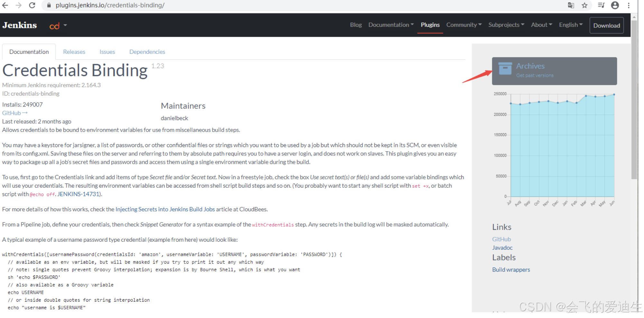Open the About dropdown menu
Viewport: 644px width, 318px height.
tap(542, 25)
